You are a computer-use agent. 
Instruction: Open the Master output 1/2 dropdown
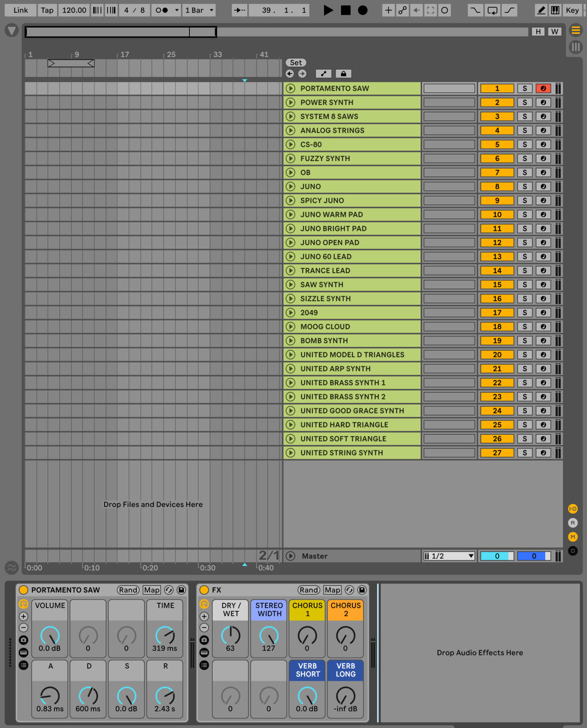pyautogui.click(x=449, y=556)
